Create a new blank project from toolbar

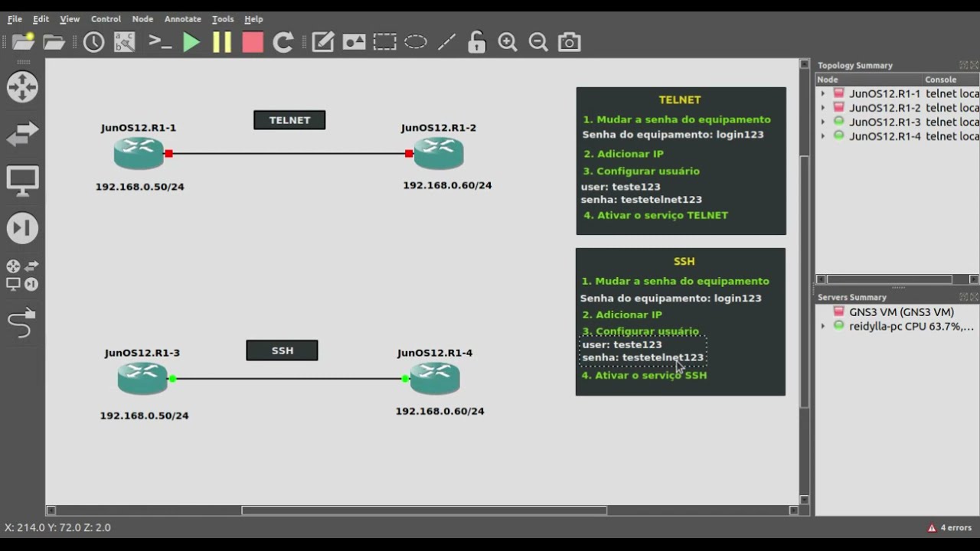pyautogui.click(x=23, y=42)
